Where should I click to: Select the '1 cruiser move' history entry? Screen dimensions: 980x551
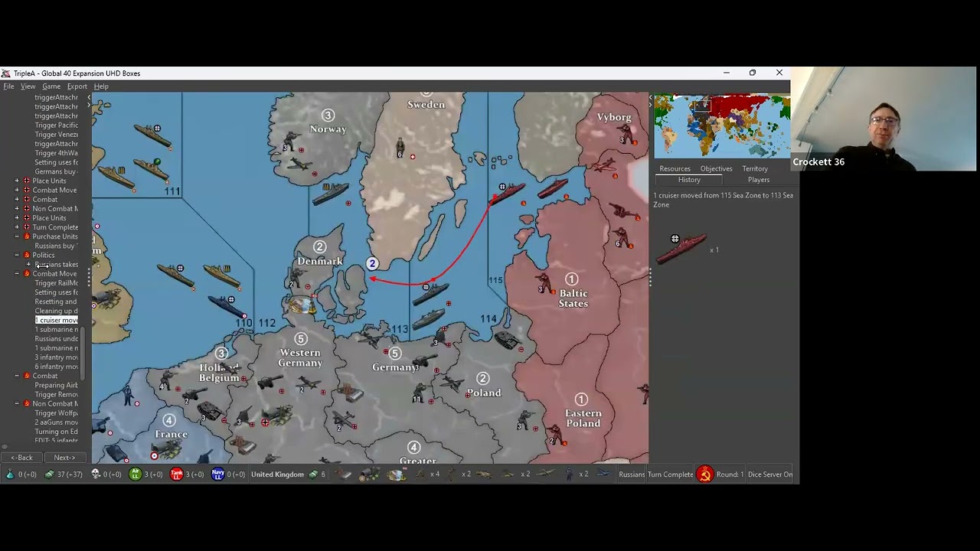click(57, 320)
